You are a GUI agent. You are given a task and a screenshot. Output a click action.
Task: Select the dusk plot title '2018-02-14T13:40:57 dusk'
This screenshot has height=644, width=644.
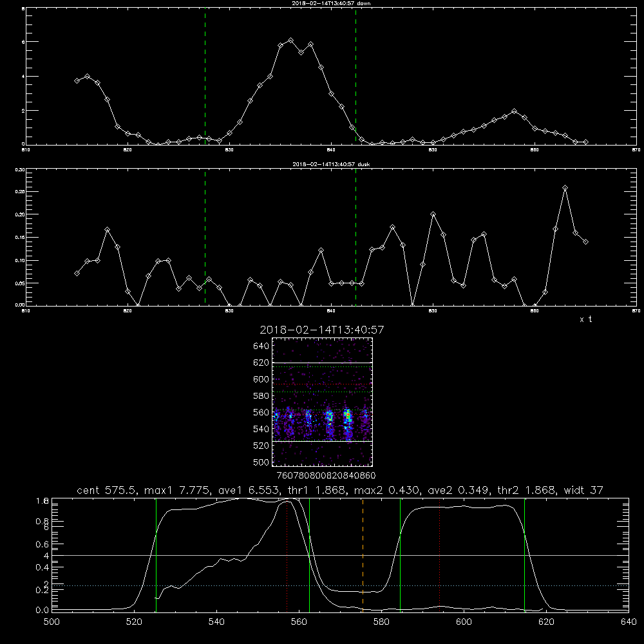(x=331, y=164)
